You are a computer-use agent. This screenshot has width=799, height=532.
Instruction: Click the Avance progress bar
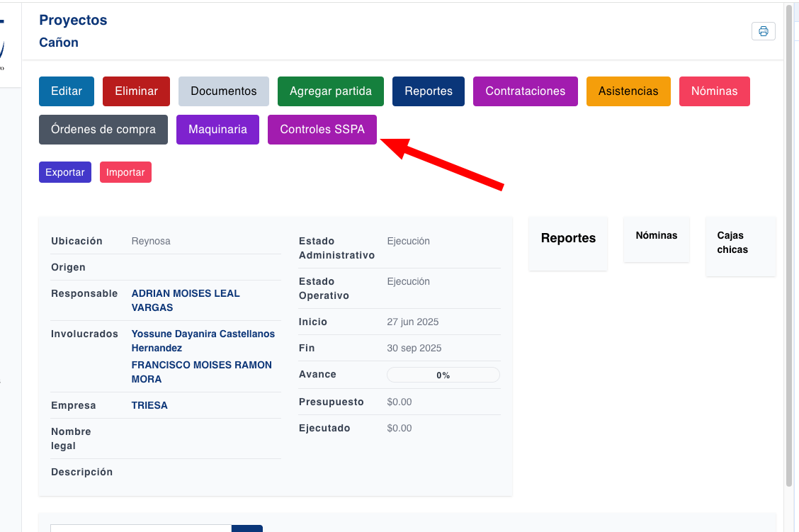click(x=443, y=374)
